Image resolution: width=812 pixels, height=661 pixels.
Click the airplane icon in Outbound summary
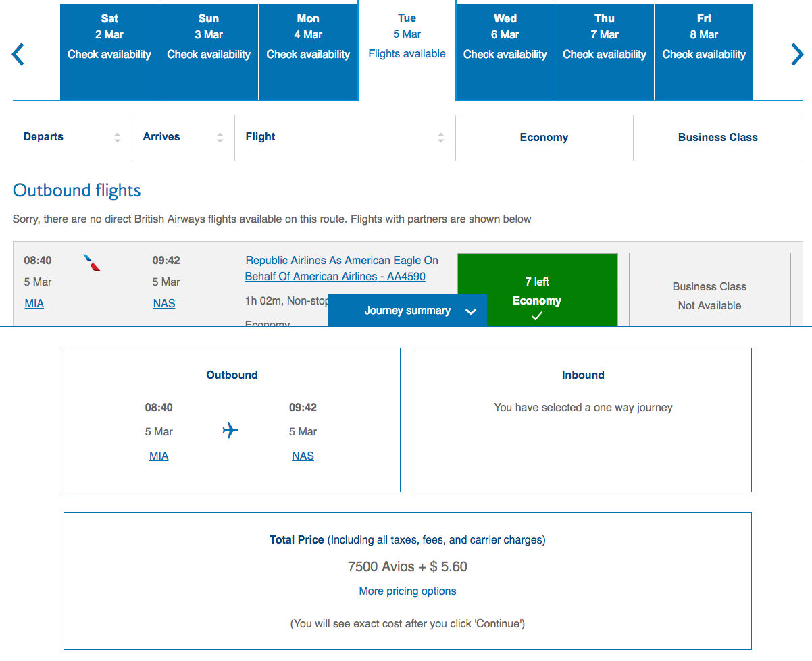pos(230,430)
